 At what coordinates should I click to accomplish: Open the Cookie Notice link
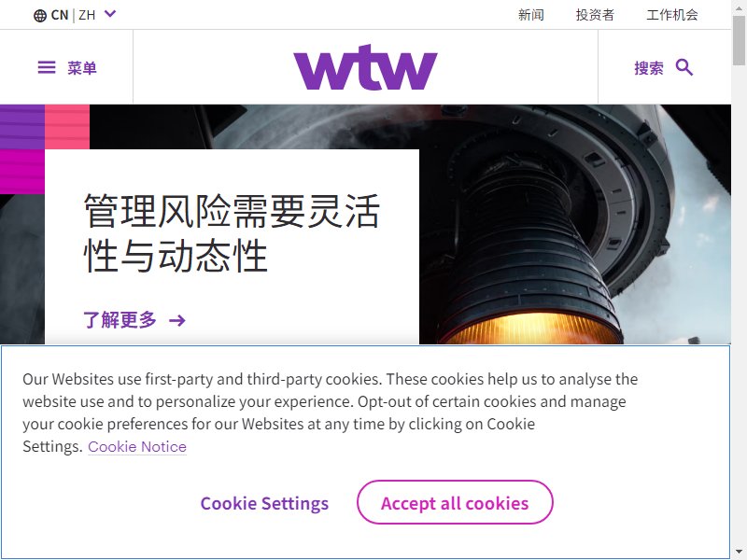pos(137,447)
